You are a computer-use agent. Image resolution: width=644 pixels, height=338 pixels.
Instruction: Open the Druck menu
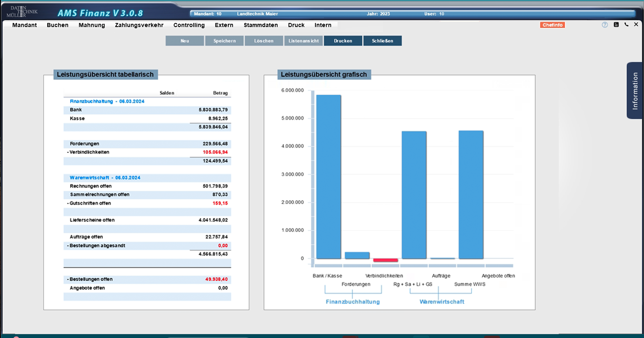click(296, 25)
